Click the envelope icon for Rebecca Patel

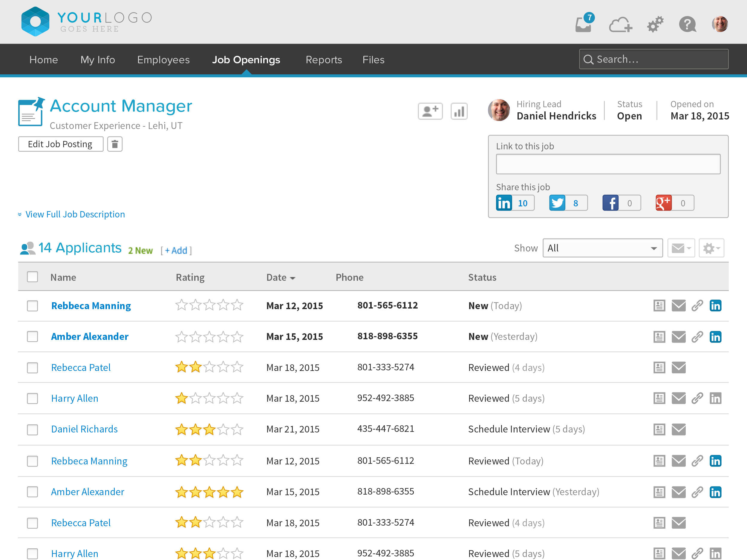679,368
